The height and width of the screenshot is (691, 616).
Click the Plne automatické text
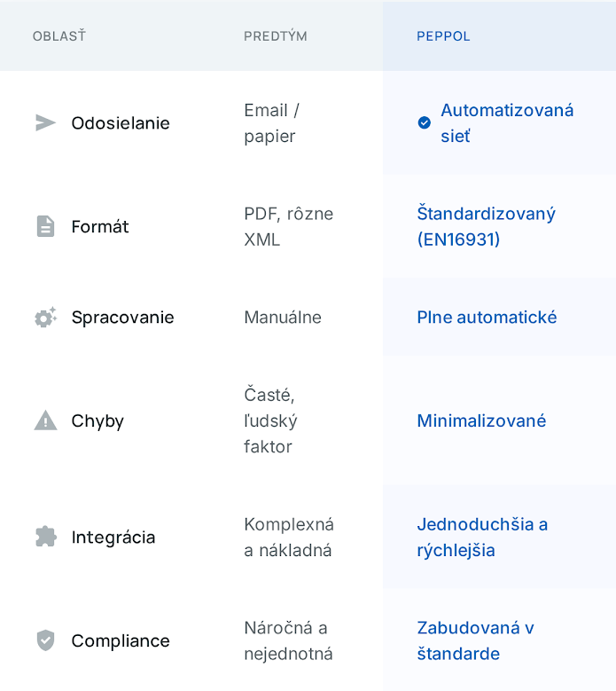487,318
